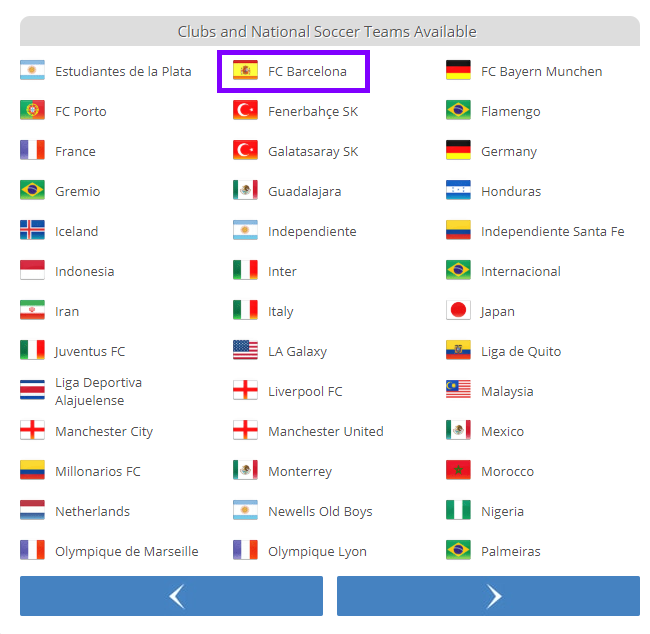
Task: Choose Millonarios FC
Action: pos(98,471)
